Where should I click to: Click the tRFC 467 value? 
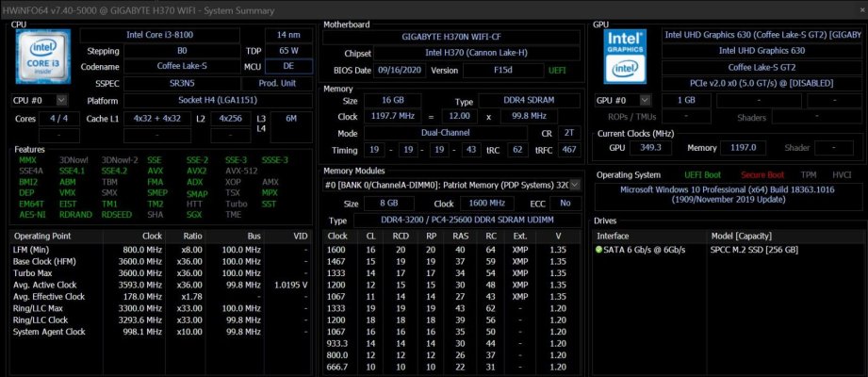pos(568,150)
